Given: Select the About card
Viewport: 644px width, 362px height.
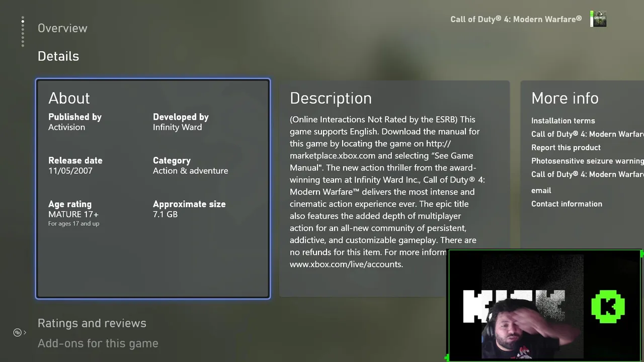Looking at the screenshot, I should pos(153,189).
